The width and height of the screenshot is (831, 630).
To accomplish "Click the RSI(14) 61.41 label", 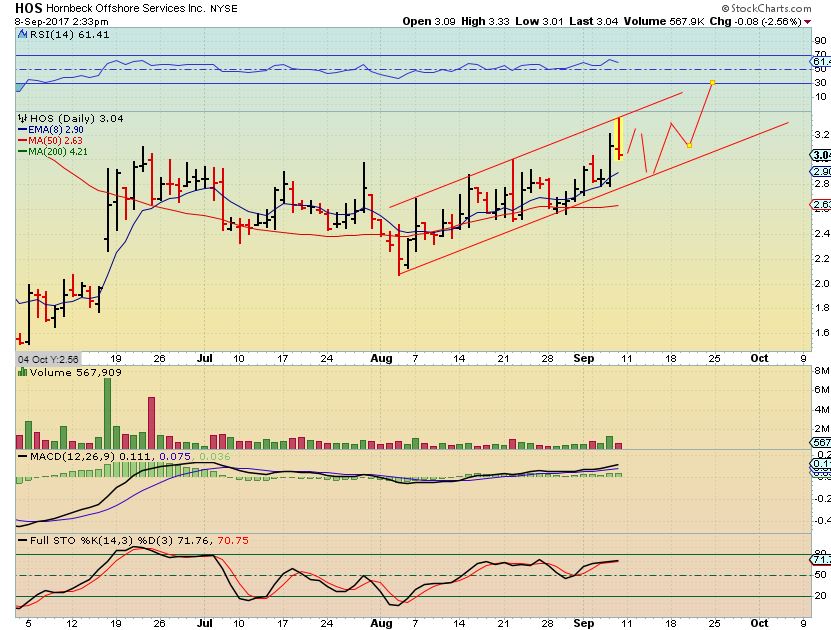I will (69, 34).
